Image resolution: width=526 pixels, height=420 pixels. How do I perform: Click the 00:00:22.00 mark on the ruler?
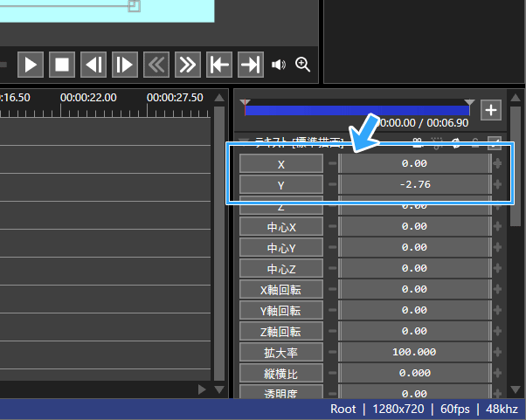tap(88, 98)
